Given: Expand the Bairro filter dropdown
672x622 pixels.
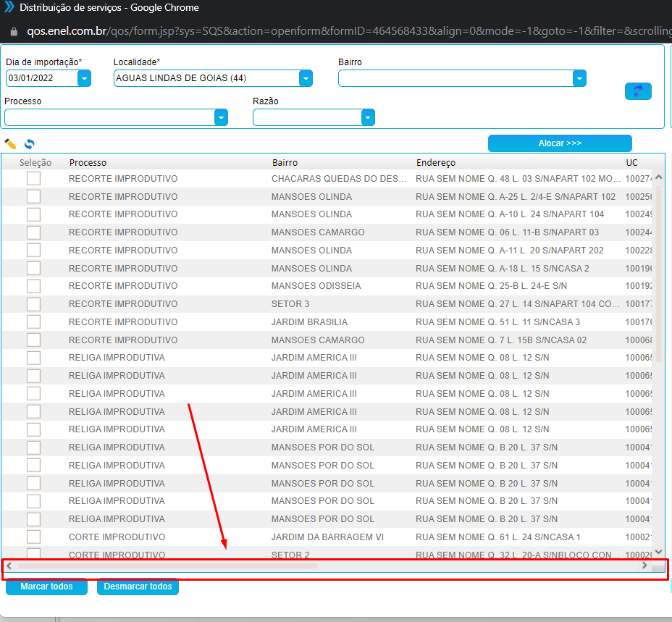Looking at the screenshot, I should tap(579, 78).
